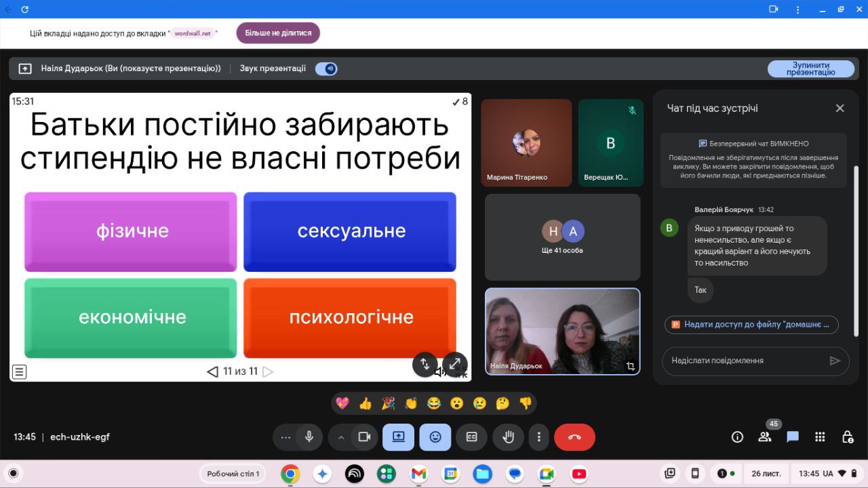Viewport: 868px width, 488px height.
Task: Toggle the presentation audio switch
Action: [326, 68]
